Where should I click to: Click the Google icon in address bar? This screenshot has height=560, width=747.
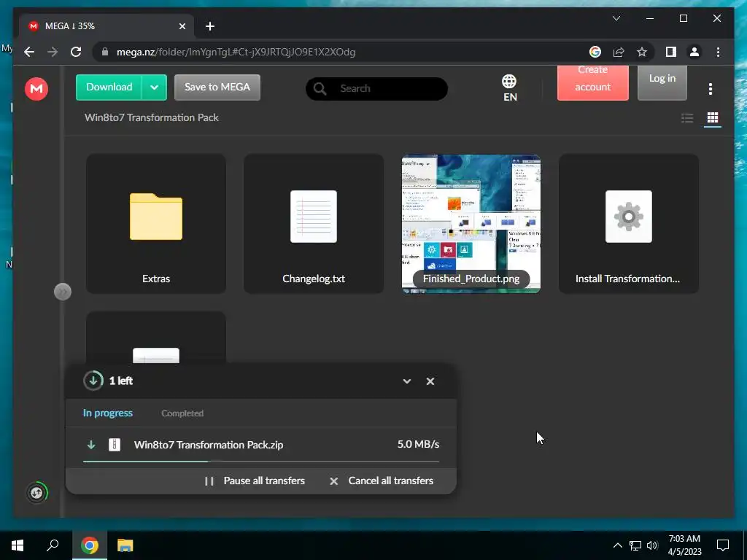(595, 52)
